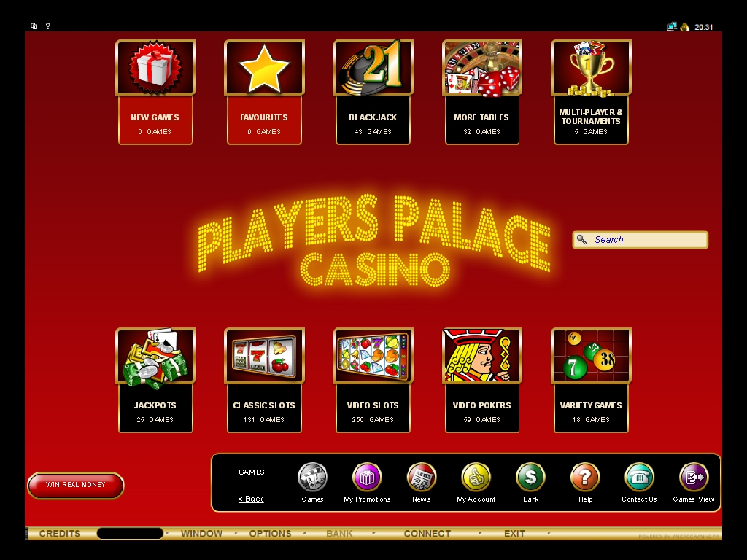Open the Window menu in bottom bar
This screenshot has height=560, width=747.
coord(201,533)
